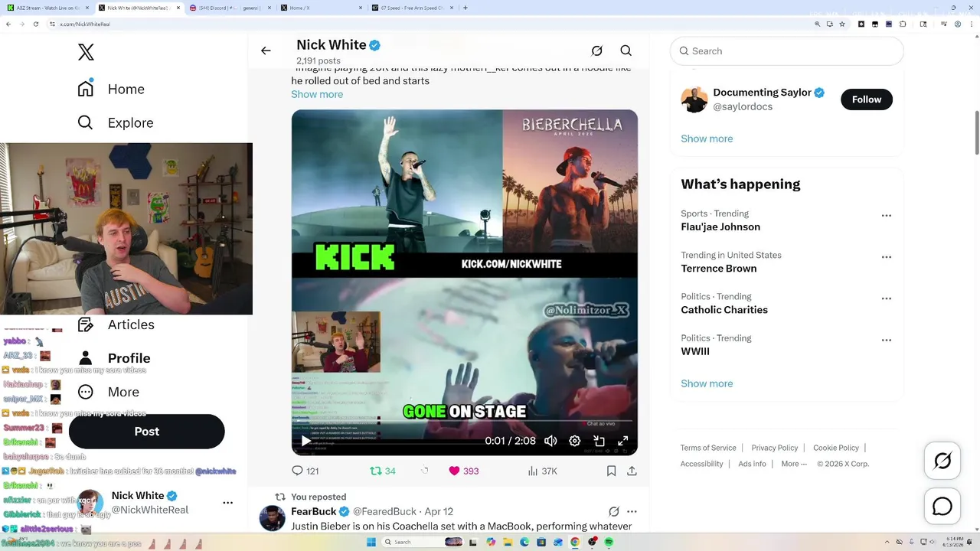Open the More menu in the sidebar
The image size is (980, 551).
click(x=109, y=392)
